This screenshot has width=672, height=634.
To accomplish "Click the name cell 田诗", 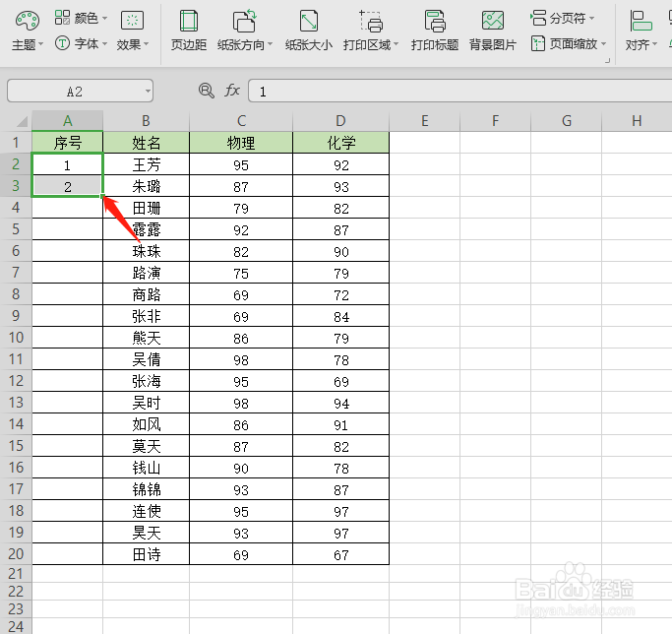I will click(x=147, y=554).
